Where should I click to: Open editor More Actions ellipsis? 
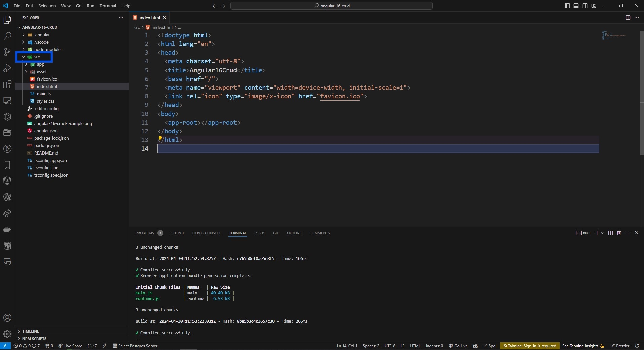(637, 18)
